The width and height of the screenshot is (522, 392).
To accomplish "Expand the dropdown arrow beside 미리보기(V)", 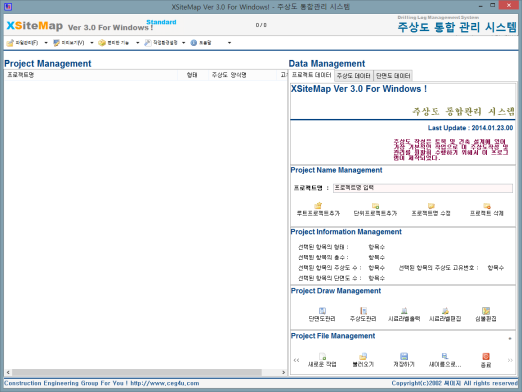I will (x=92, y=43).
